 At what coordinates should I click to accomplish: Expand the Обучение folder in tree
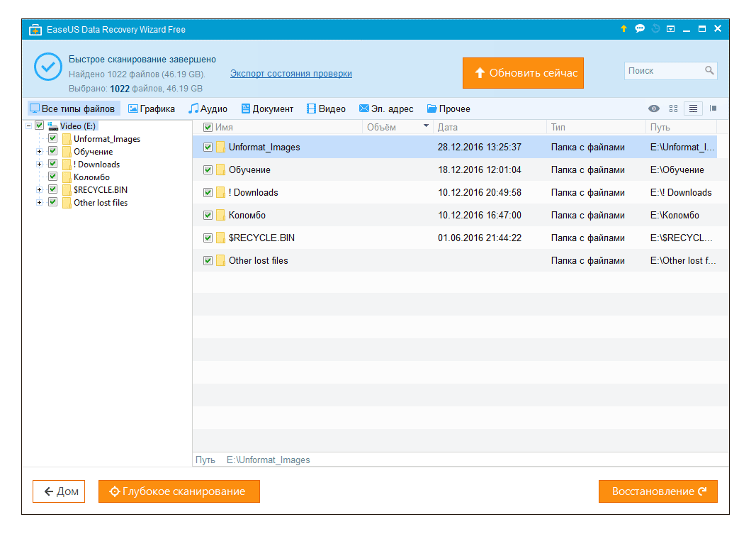pos(40,152)
